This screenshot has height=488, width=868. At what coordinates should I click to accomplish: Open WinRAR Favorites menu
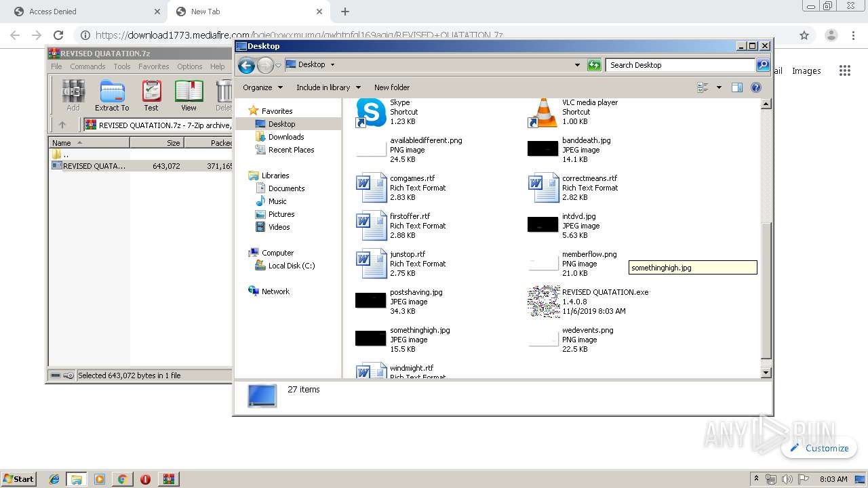[154, 66]
